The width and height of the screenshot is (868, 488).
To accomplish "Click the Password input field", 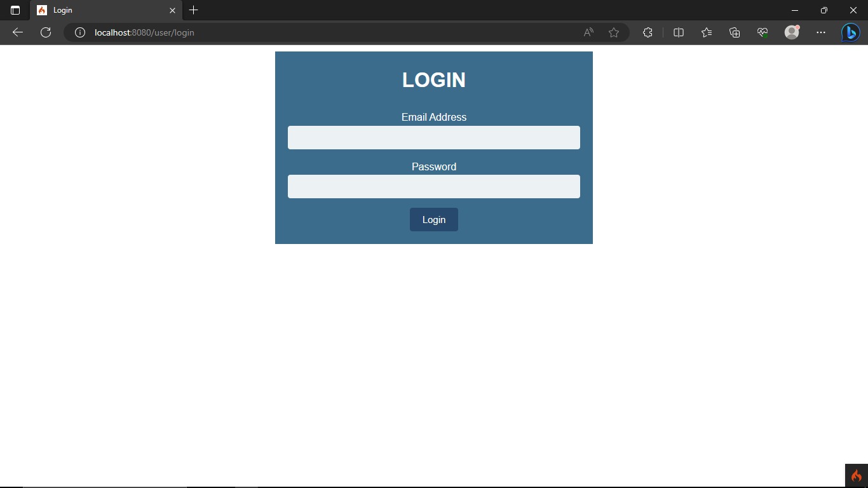I will coord(434,186).
